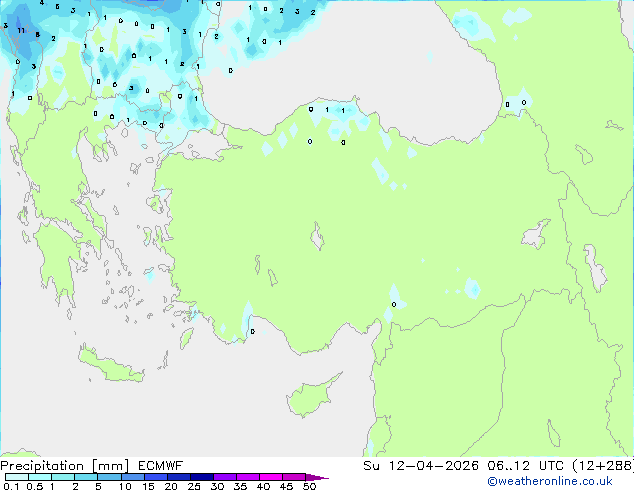Select the 35 to 40 mm legend swatch

[248, 477]
